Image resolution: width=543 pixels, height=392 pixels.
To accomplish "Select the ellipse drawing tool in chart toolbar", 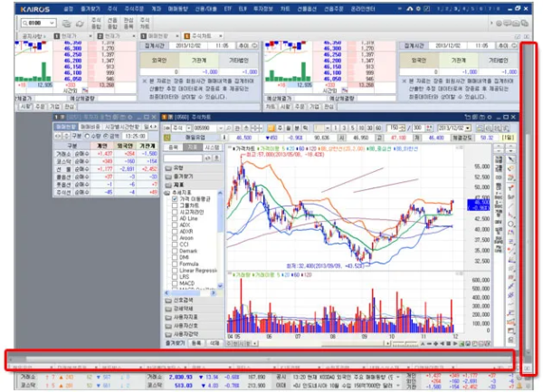I will tap(511, 224).
